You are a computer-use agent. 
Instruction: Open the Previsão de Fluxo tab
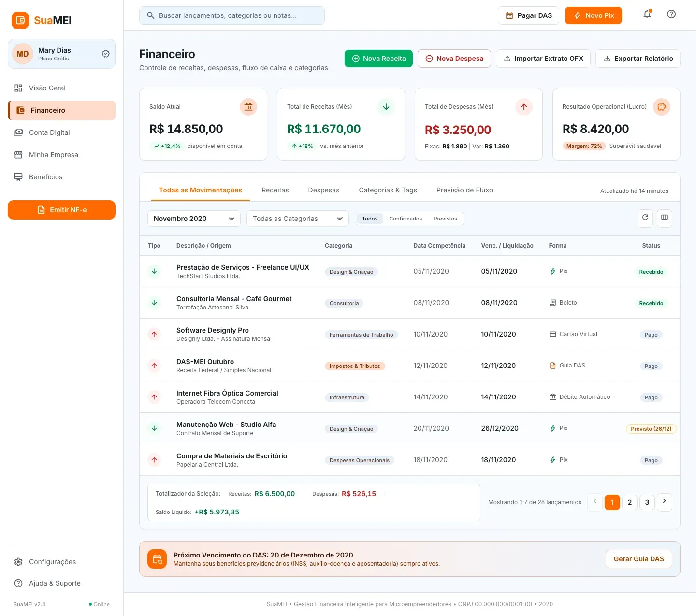[464, 190]
